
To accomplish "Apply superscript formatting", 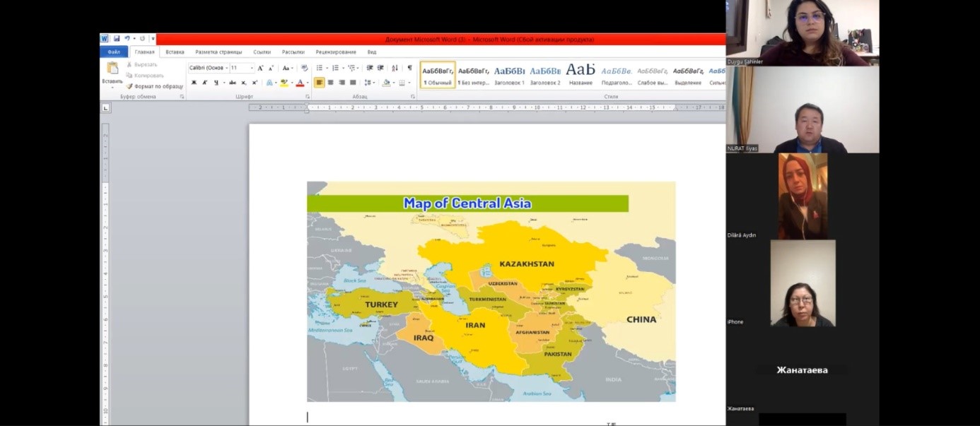I will [255, 83].
